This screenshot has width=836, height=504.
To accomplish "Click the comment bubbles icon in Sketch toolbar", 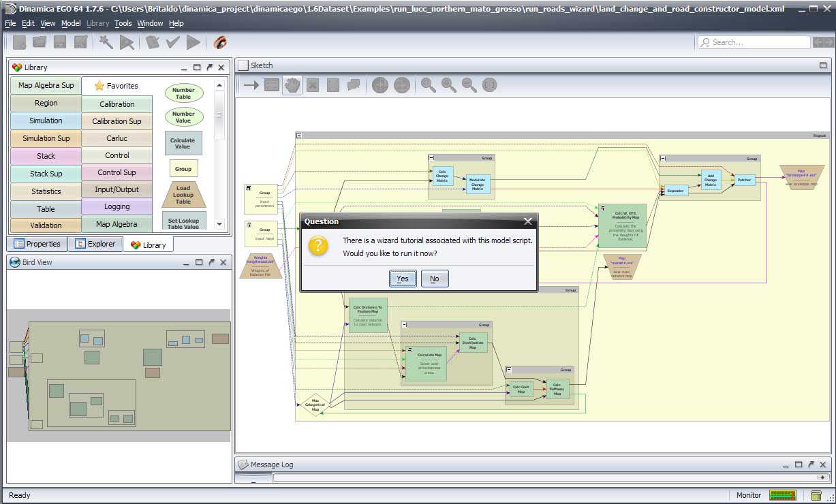I will pos(354,85).
